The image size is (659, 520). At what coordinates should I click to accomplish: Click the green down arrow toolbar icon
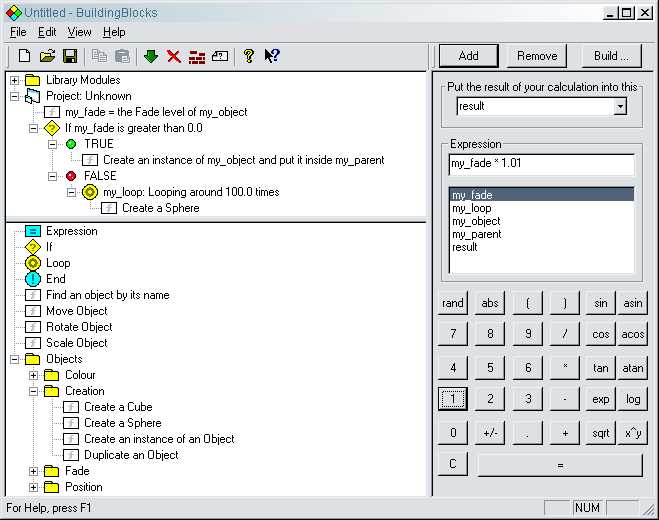coord(151,56)
